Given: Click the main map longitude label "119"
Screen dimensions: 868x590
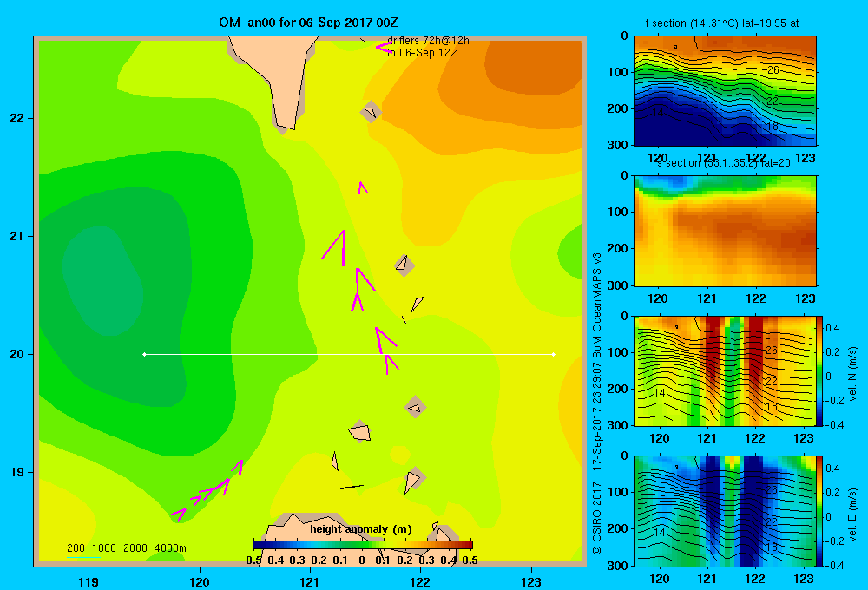Looking at the screenshot, I should [x=89, y=581].
